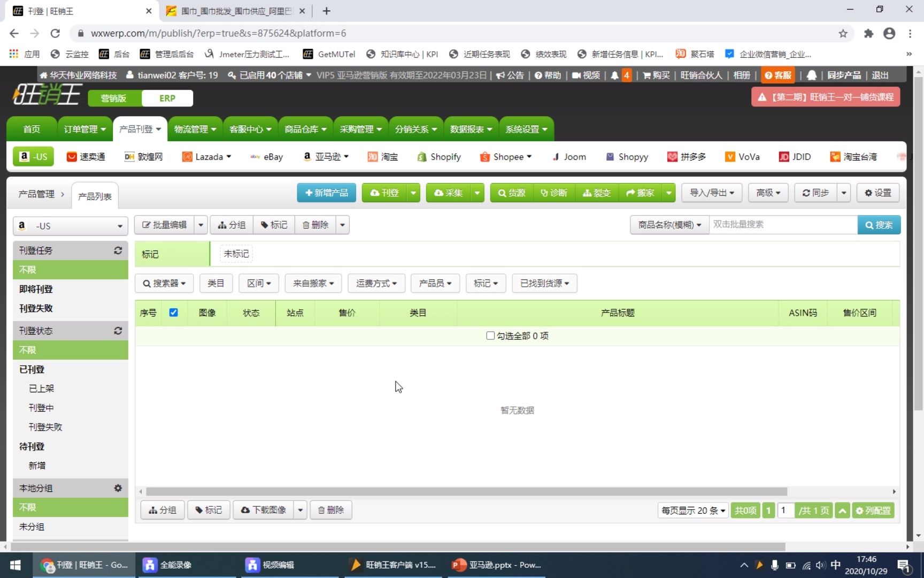924x578 pixels.
Task: Open the 数据报表 menu
Action: [x=471, y=129]
